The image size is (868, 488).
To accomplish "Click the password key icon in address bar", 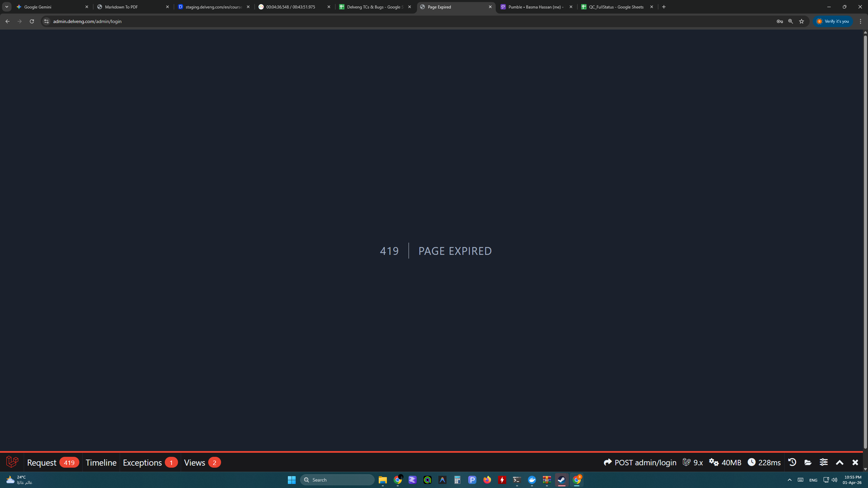I will [780, 21].
